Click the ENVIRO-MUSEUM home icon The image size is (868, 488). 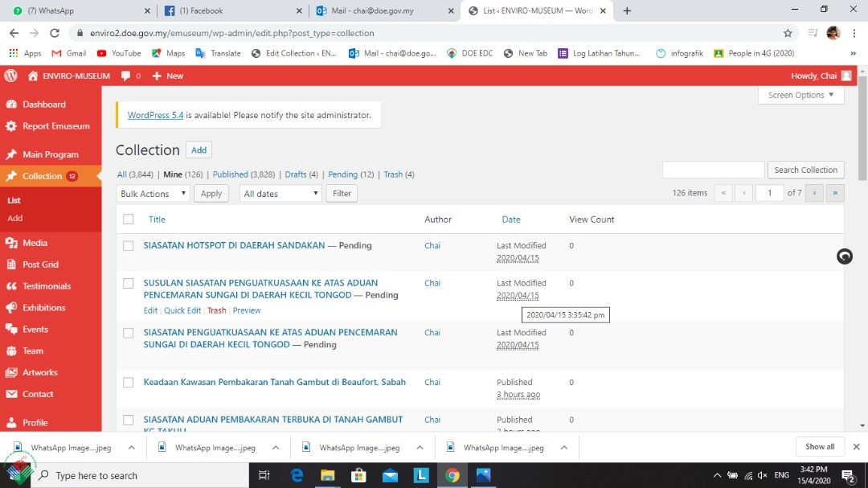click(33, 76)
